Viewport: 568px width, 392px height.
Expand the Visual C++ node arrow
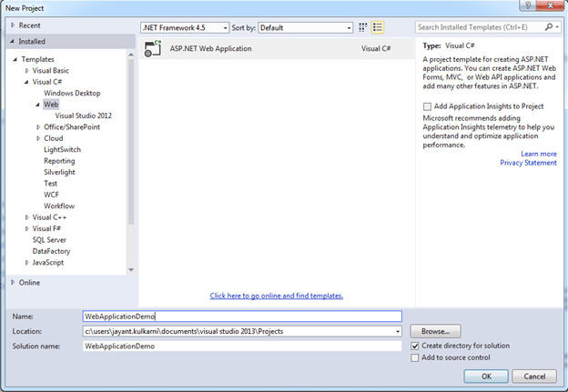[26, 217]
